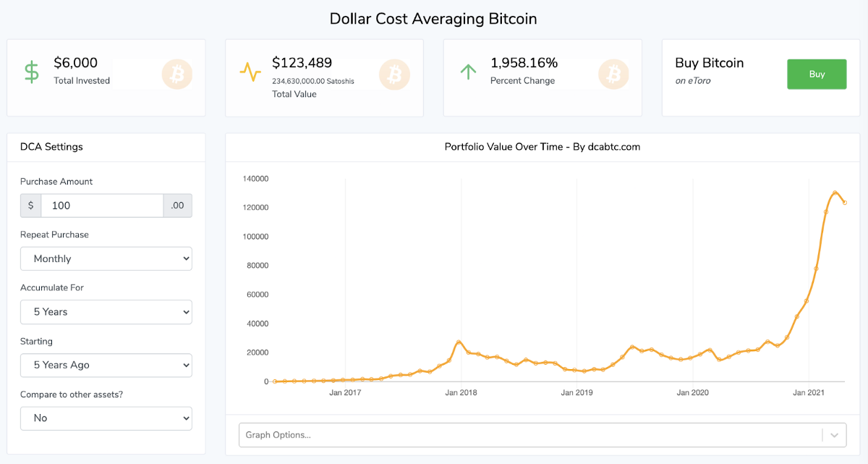Click the green dollar sign icon

pyautogui.click(x=31, y=72)
